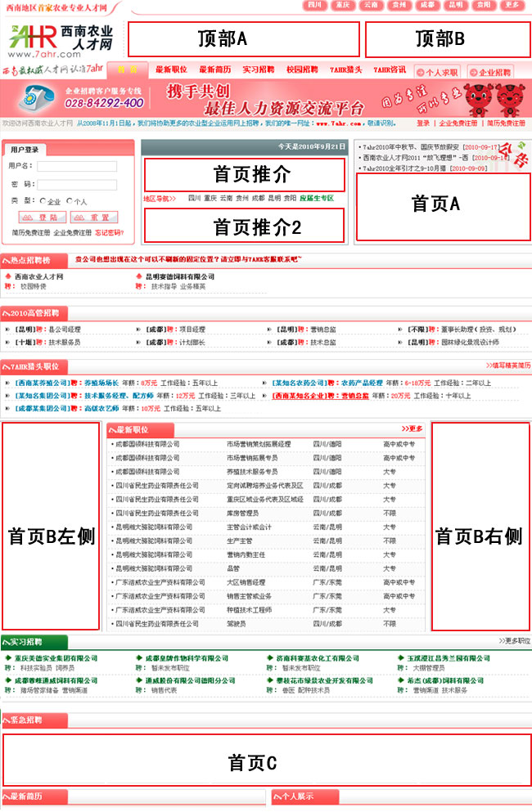Click the 四川 region pill button

pyautogui.click(x=315, y=5)
